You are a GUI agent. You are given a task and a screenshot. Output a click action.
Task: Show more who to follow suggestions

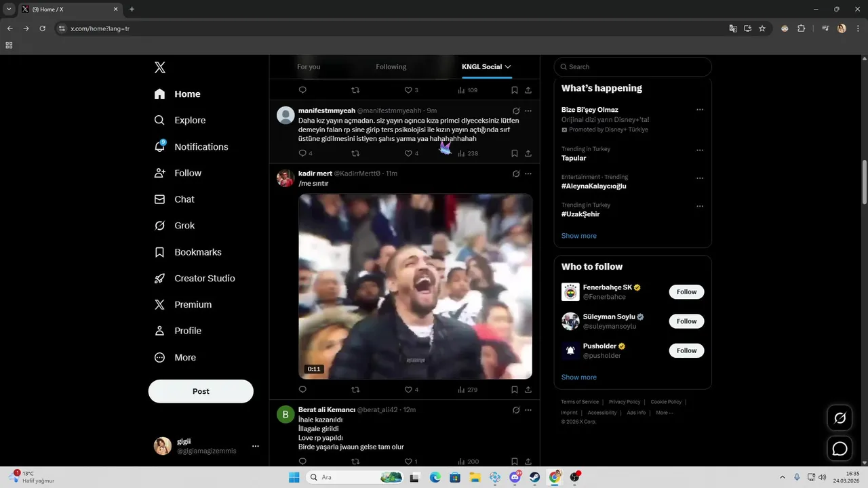(579, 378)
